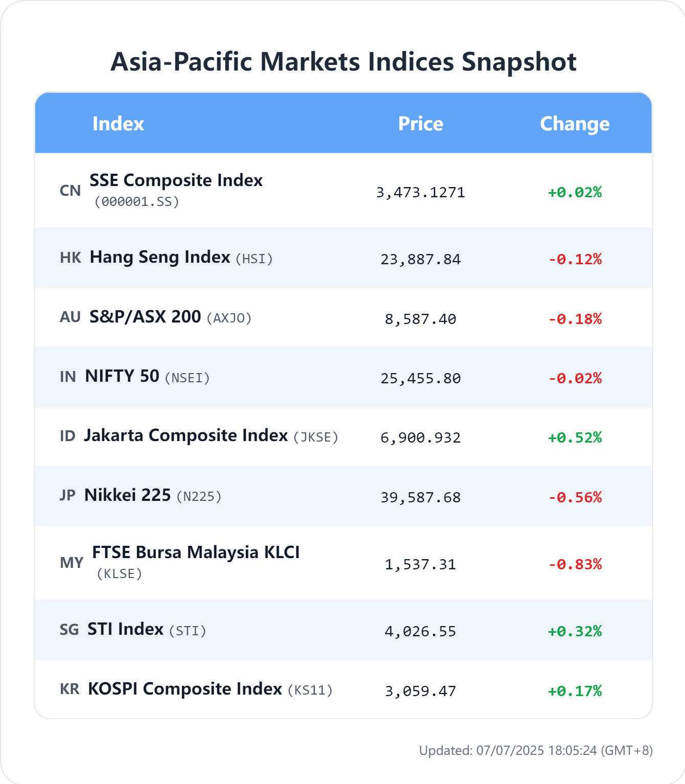Click the -0.83% change for KLCI
Viewport: 685px width, 784px height.
[575, 564]
